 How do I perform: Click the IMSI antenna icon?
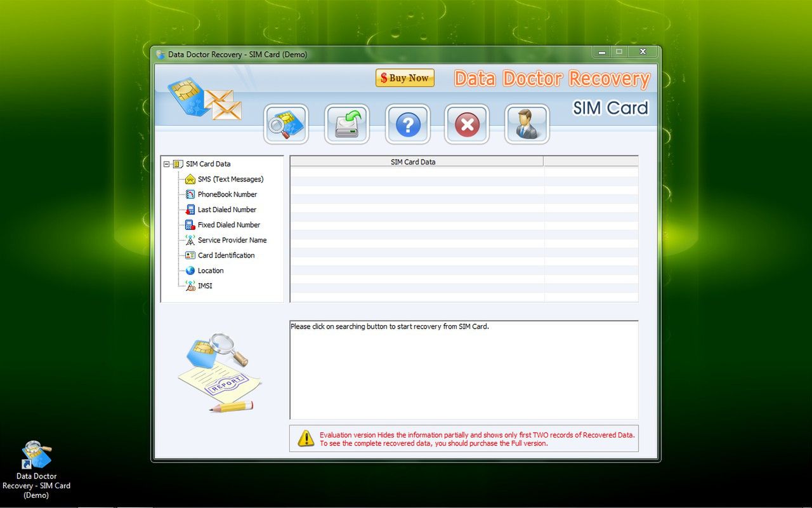click(x=190, y=286)
